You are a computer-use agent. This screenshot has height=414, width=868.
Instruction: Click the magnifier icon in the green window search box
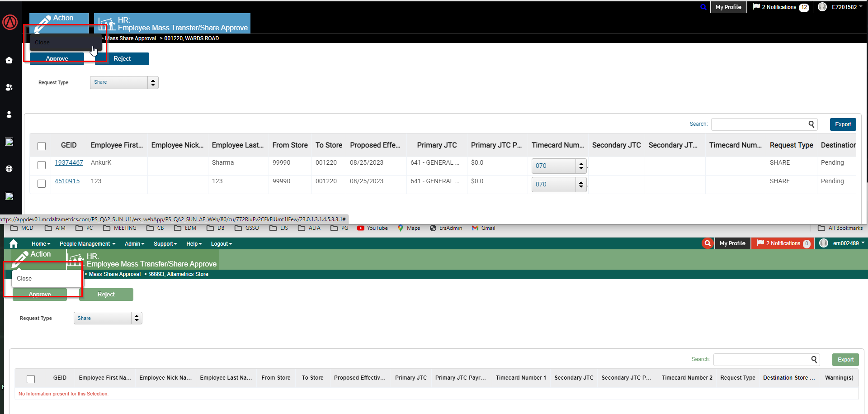pyautogui.click(x=814, y=359)
